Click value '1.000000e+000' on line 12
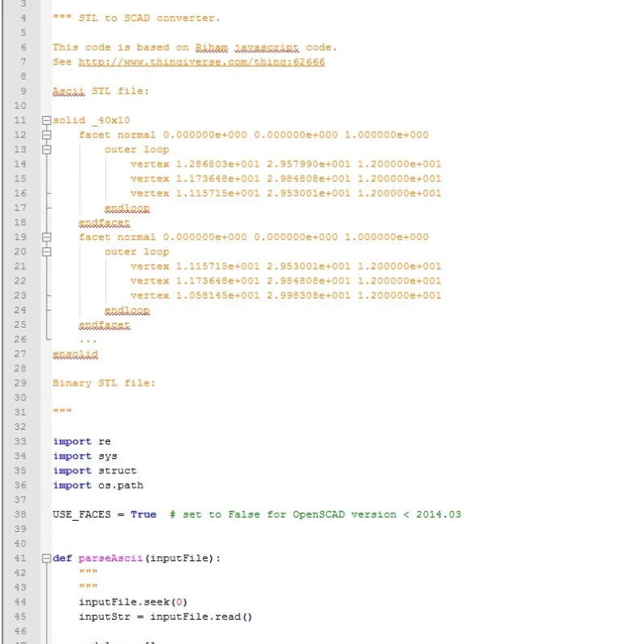 point(386,134)
